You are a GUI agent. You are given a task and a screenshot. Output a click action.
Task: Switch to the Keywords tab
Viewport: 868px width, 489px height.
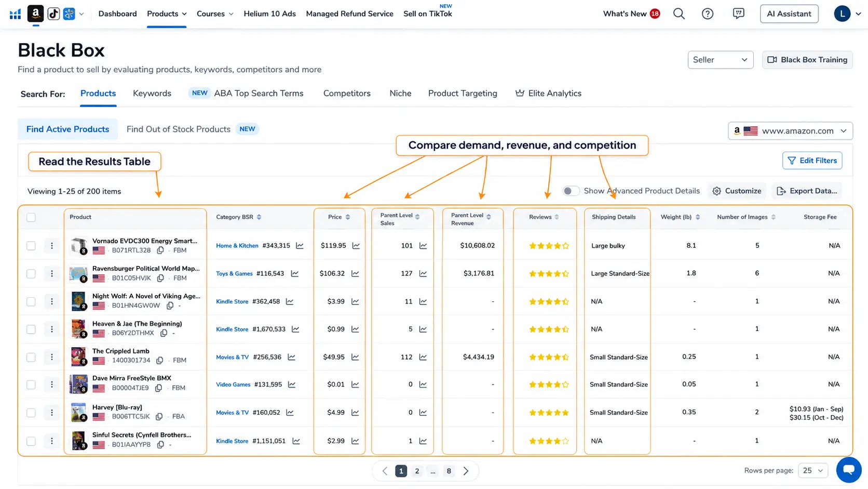pos(152,94)
